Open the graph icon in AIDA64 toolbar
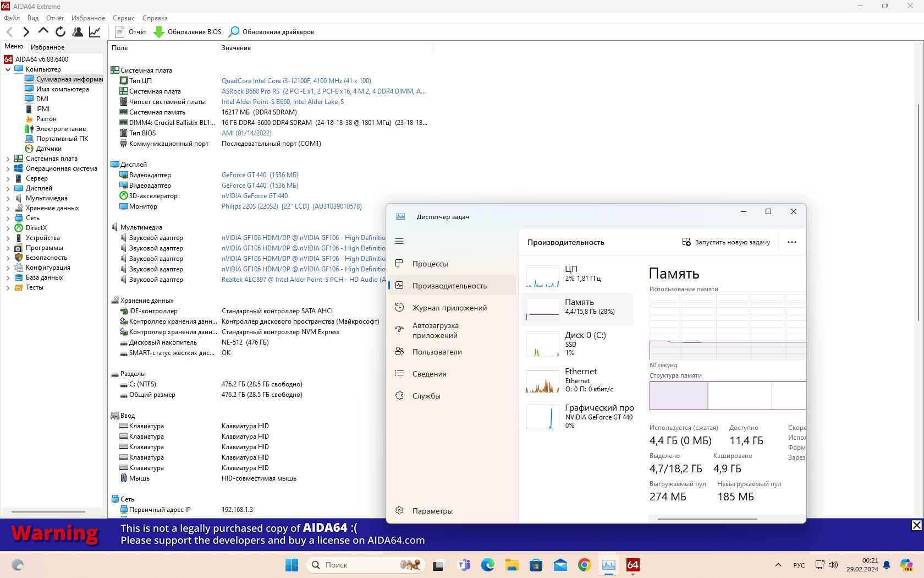The width and height of the screenshot is (924, 578). point(95,32)
